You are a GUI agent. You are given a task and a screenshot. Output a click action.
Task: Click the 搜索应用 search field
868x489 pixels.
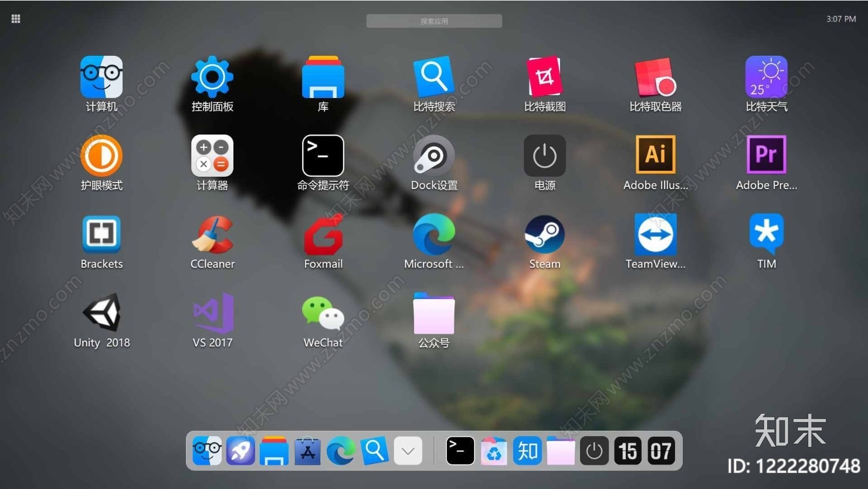coord(434,21)
